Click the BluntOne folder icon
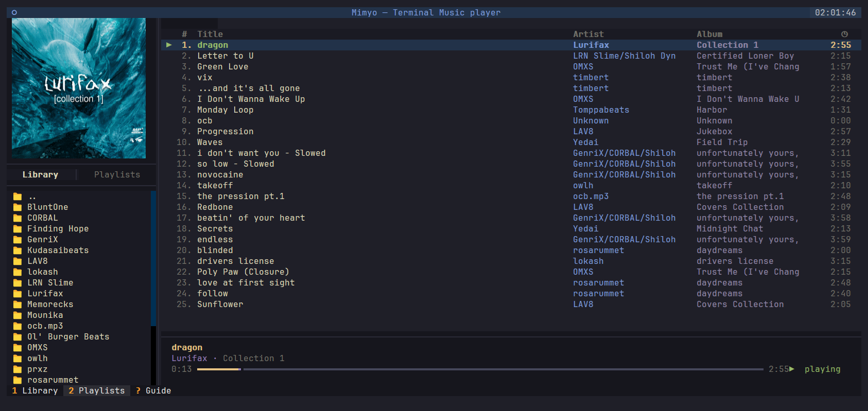 (18, 207)
